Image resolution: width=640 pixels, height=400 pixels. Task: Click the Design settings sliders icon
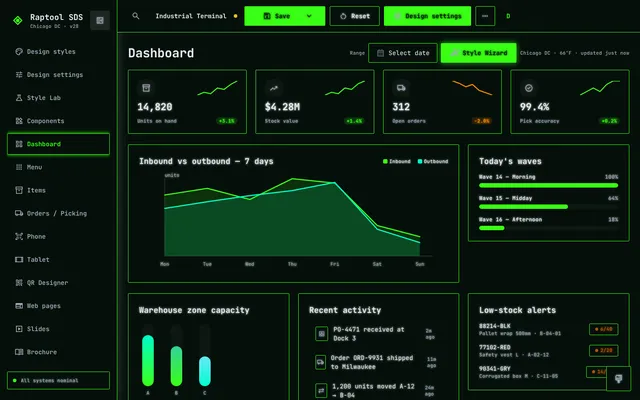coord(19,75)
